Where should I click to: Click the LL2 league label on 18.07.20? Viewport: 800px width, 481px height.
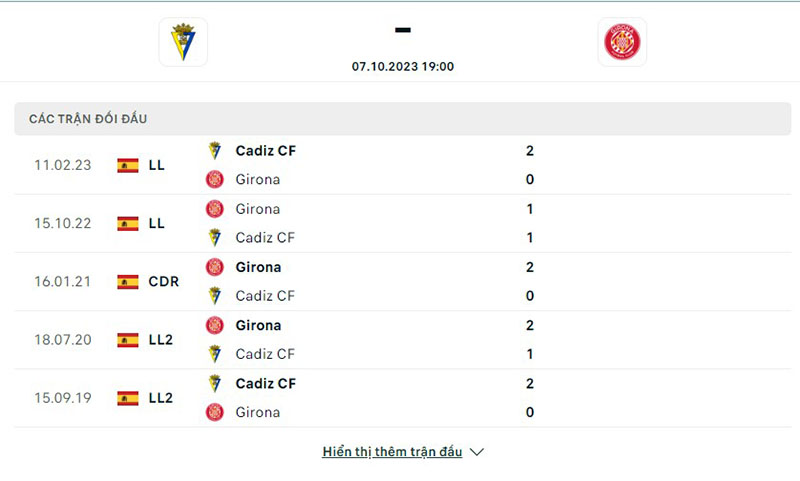160,340
